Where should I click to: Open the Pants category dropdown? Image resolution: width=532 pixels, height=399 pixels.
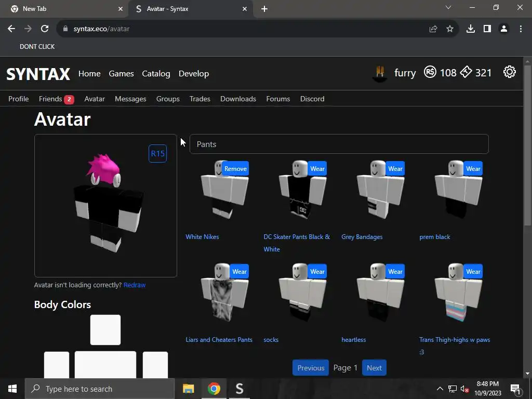point(339,144)
